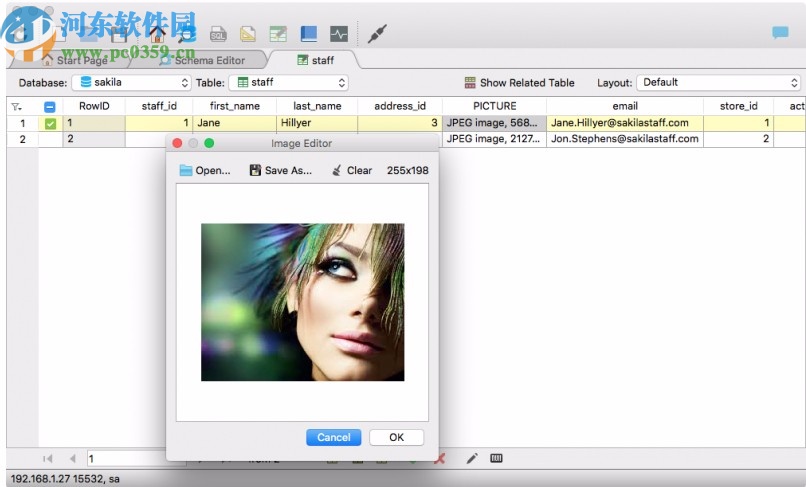
Task: Open the Table dropdown showing staff
Action: click(289, 83)
